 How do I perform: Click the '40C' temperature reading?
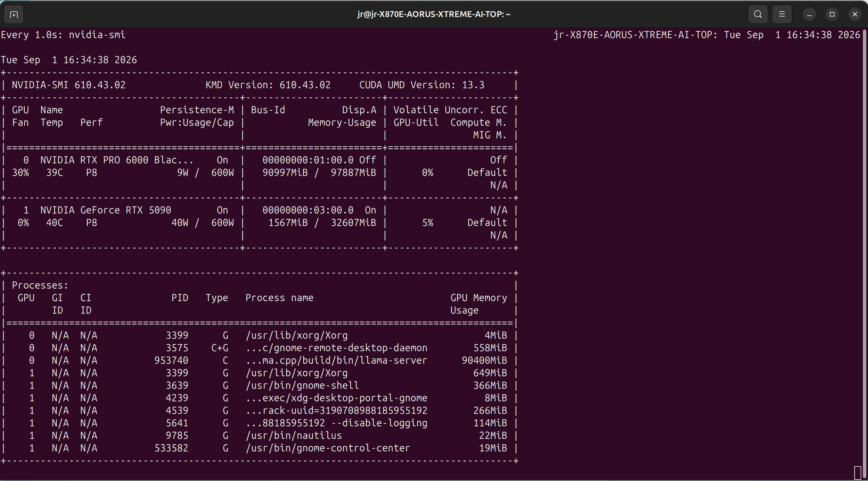pyautogui.click(x=55, y=223)
